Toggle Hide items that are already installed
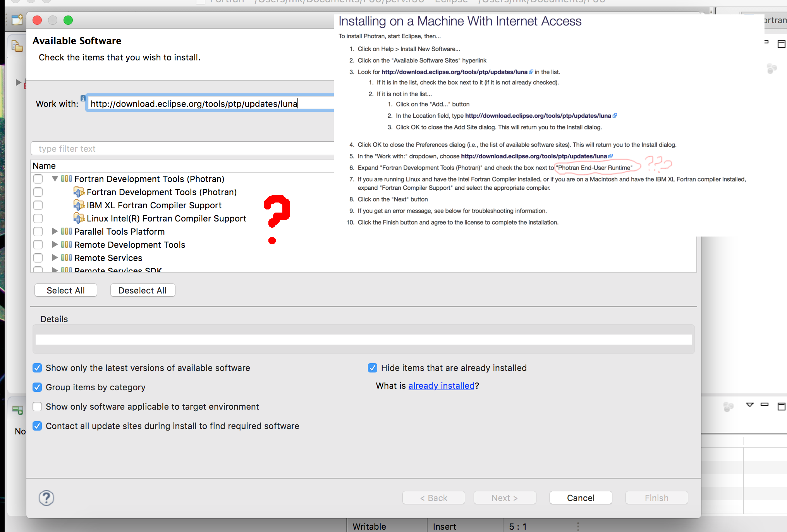 tap(373, 368)
